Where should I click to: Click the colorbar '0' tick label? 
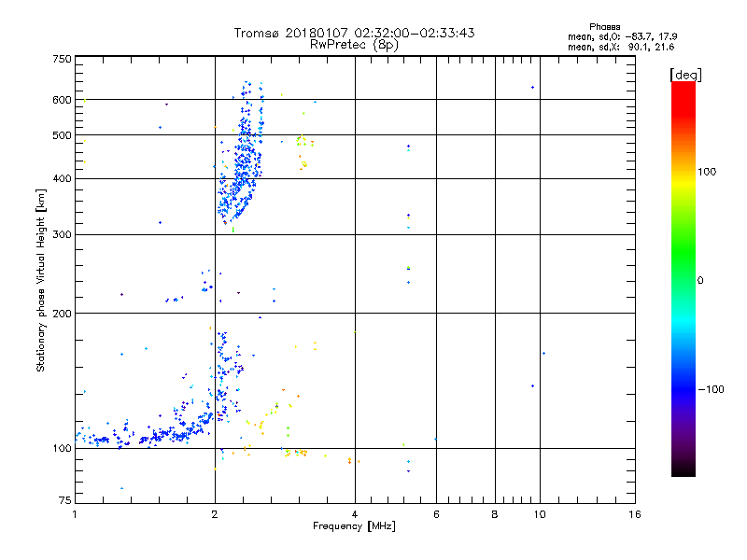coord(700,281)
